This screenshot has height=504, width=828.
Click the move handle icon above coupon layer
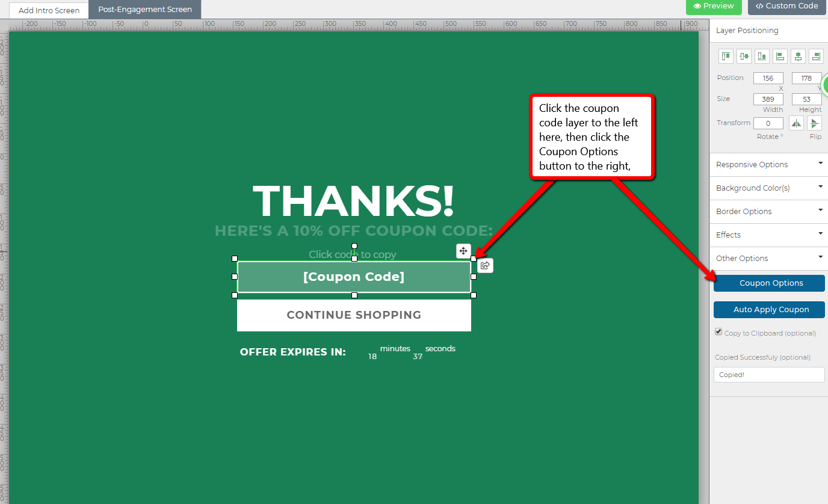463,251
